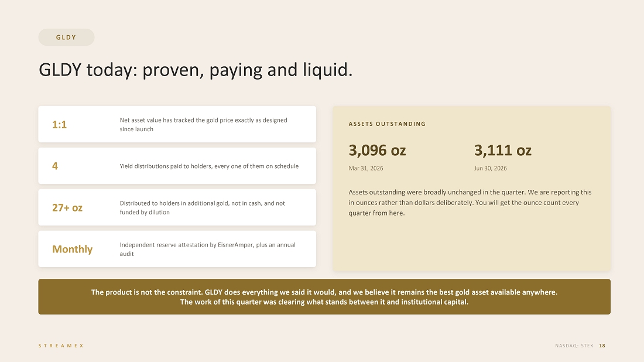This screenshot has height=362, width=644.
Task: Click the brown banner 'product is not the constraint'
Action: (x=324, y=296)
